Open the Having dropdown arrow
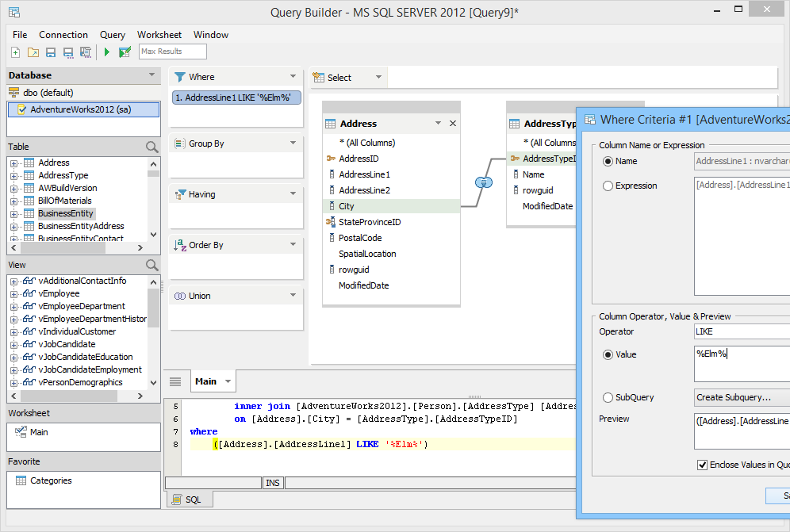The width and height of the screenshot is (790, 532). point(293,193)
